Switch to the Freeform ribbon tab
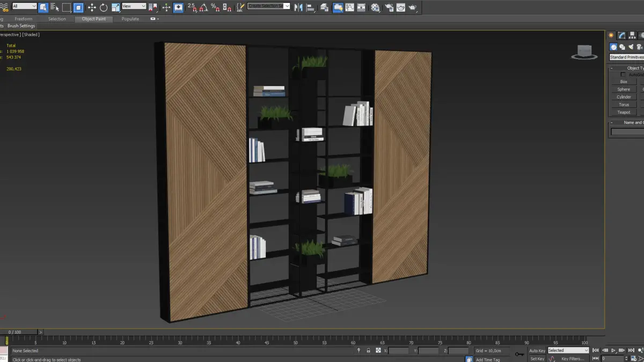 [24, 19]
